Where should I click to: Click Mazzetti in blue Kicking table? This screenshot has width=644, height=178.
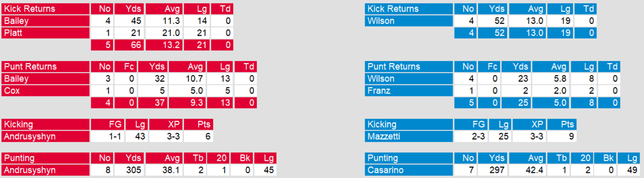(384, 137)
